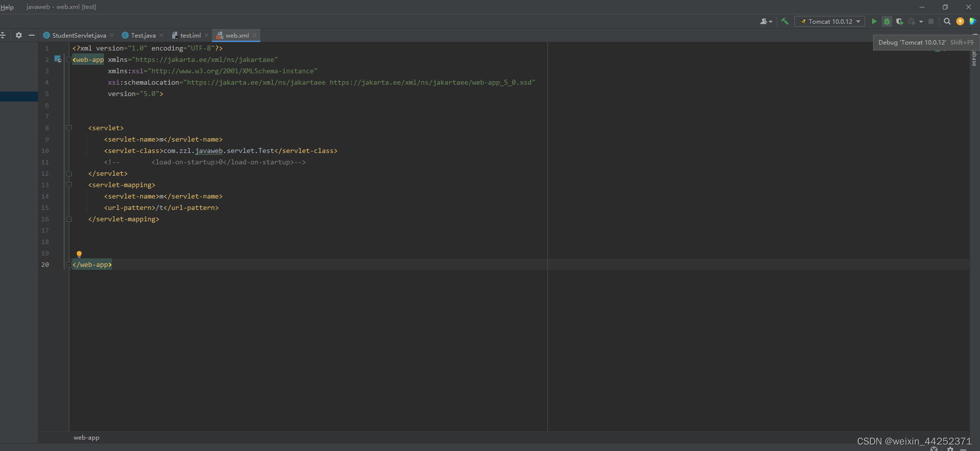Open project panel settings gear
The image size is (980, 451).
(x=19, y=35)
